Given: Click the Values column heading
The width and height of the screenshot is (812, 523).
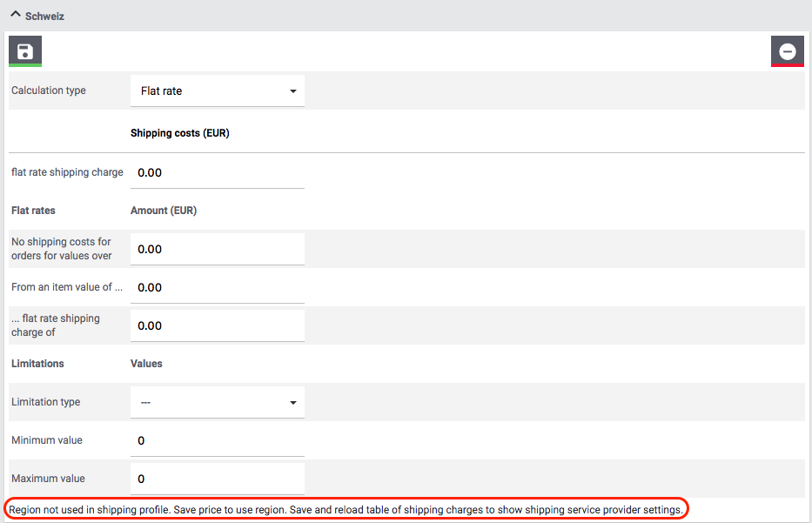Looking at the screenshot, I should (146, 364).
